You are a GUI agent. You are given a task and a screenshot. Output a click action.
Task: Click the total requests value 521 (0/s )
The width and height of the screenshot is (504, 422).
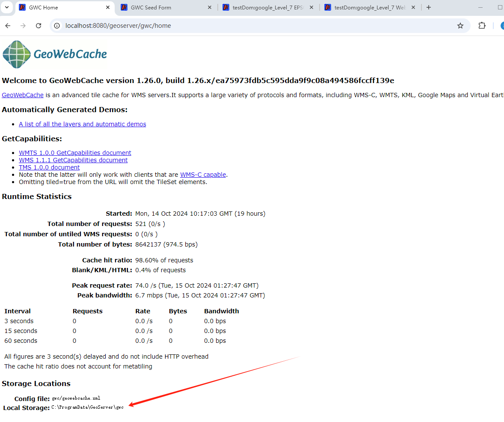(x=150, y=224)
